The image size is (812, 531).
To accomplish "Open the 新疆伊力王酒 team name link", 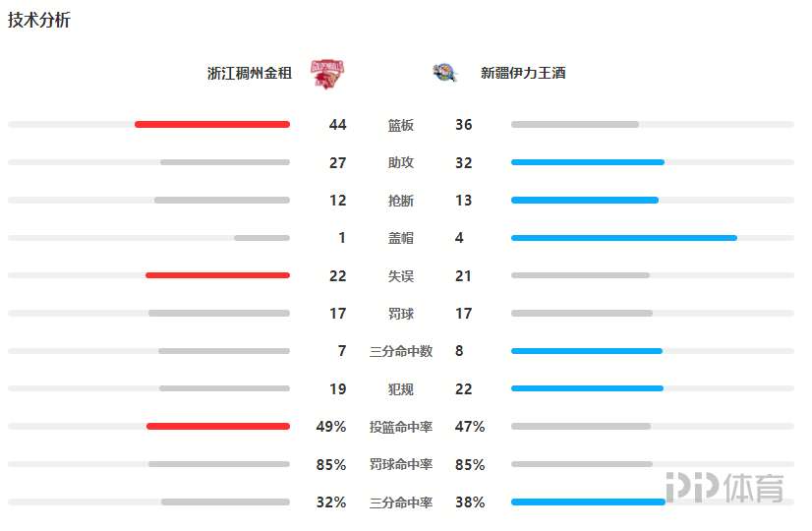I will 523,73.
